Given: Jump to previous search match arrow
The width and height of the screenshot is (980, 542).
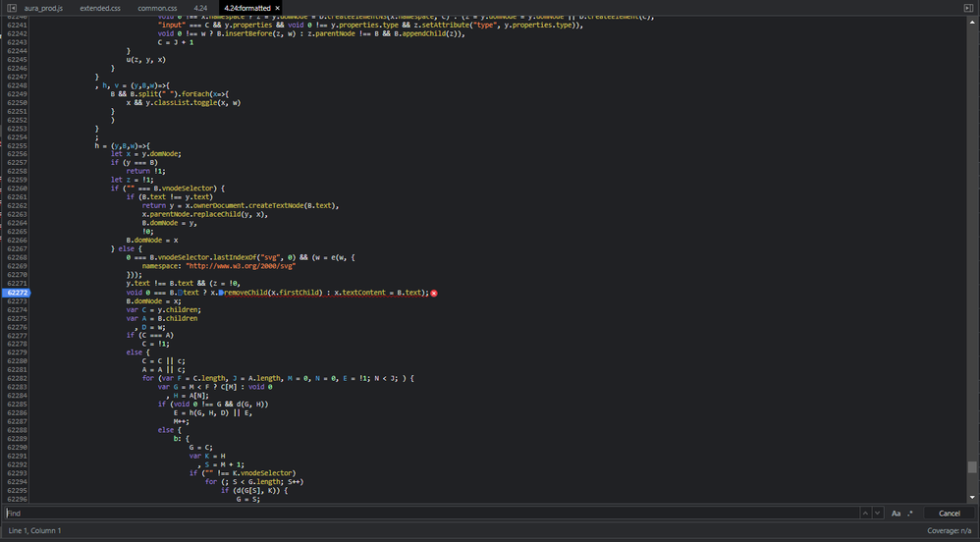Looking at the screenshot, I should (865, 514).
